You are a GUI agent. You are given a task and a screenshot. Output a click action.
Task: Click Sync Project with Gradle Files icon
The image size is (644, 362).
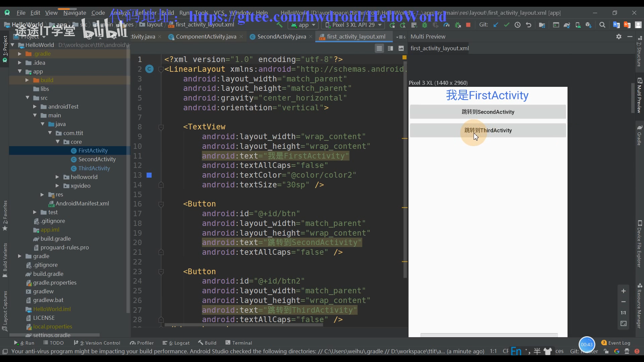pyautogui.click(x=567, y=25)
